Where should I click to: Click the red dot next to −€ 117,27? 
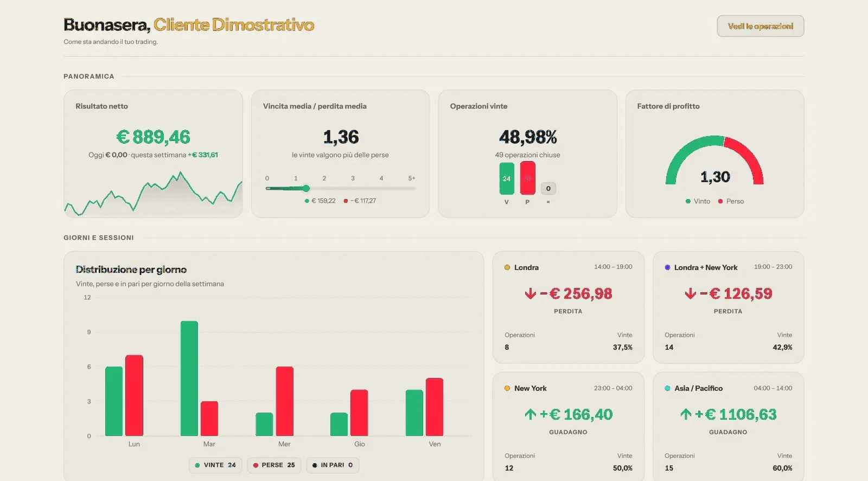pos(346,201)
